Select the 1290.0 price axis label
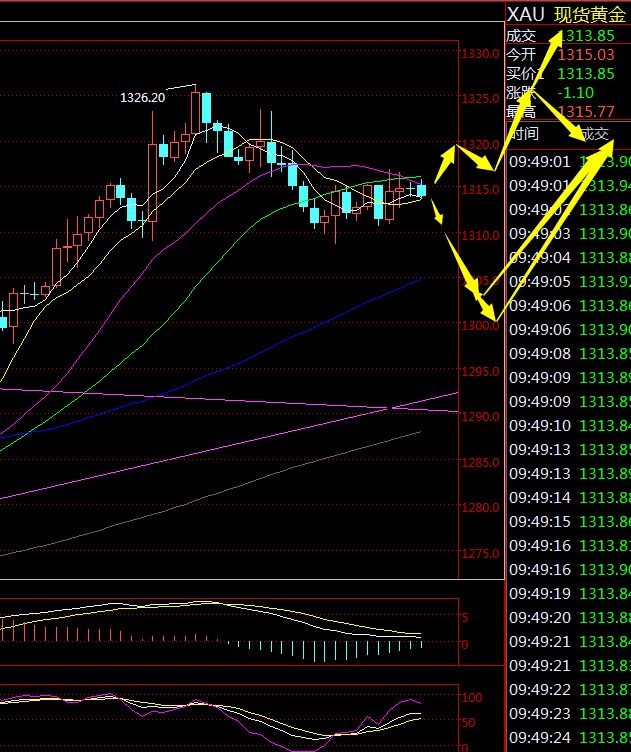 (x=480, y=416)
